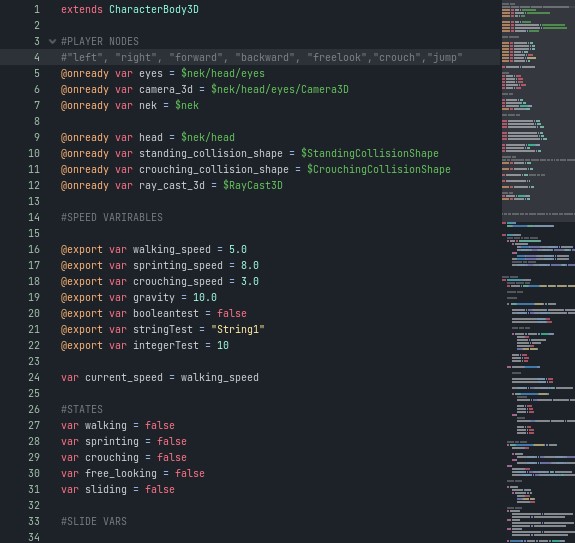Collapse the #PLAYER NODES fold arrow
The height and width of the screenshot is (543, 575).
(x=52, y=41)
